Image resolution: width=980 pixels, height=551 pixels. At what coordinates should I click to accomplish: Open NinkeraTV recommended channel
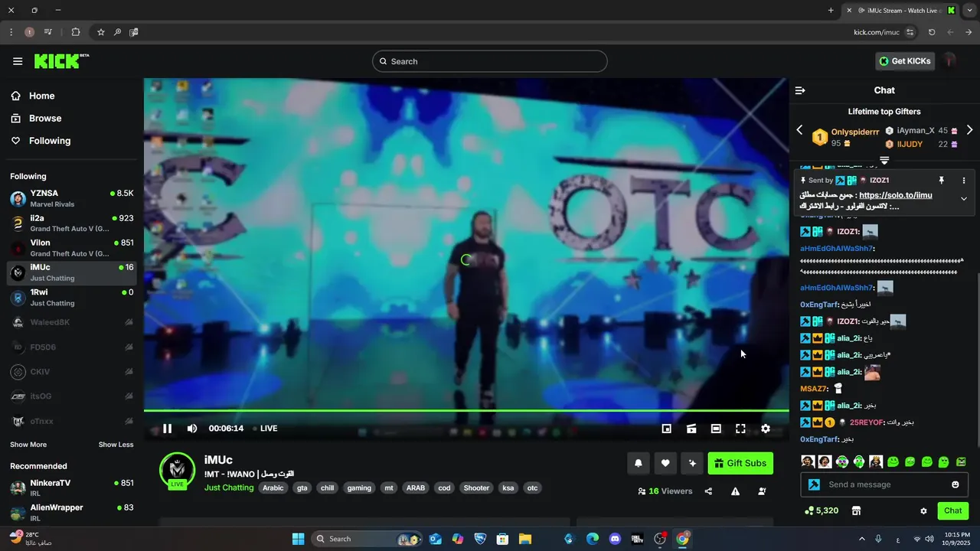[73, 487]
